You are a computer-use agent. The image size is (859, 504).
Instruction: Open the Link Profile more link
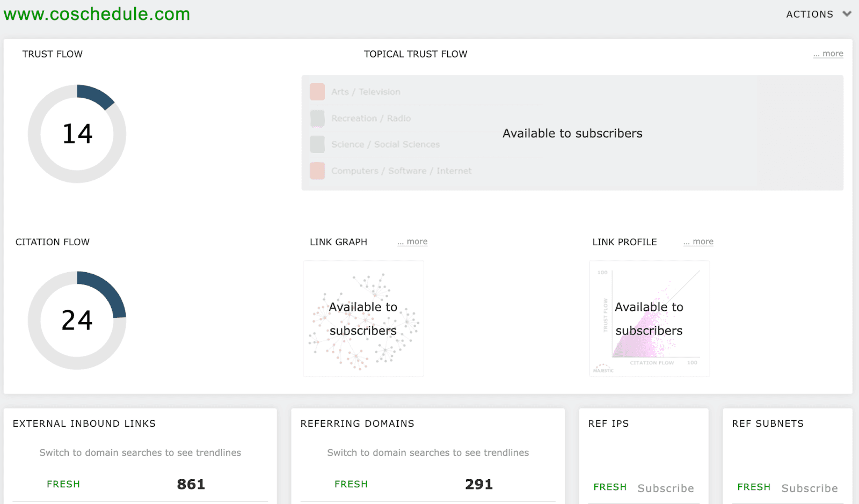(698, 242)
